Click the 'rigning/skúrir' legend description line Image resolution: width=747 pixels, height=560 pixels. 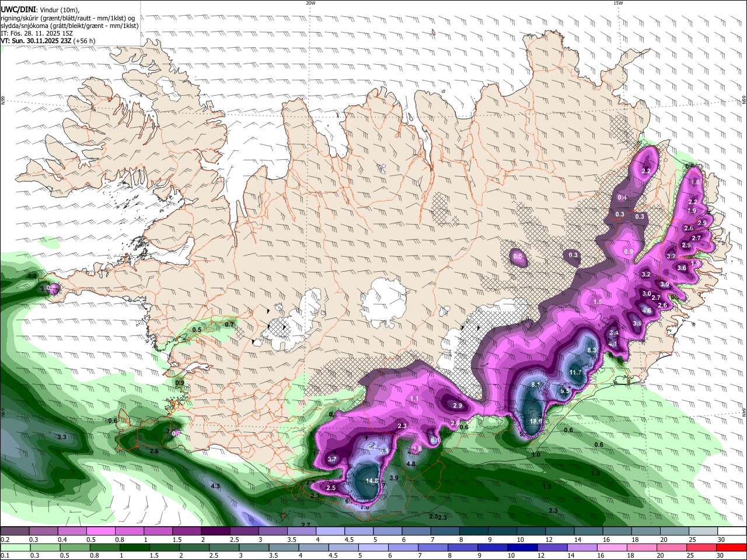(x=68, y=18)
